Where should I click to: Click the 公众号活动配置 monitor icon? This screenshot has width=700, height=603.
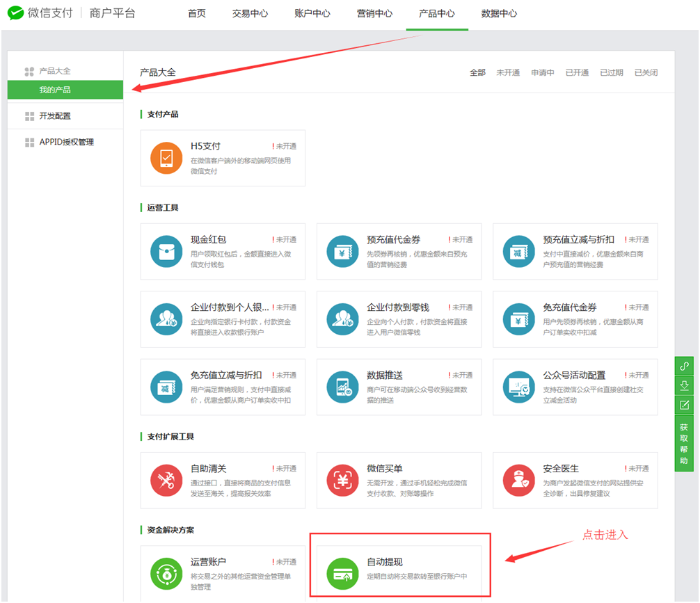tap(519, 387)
